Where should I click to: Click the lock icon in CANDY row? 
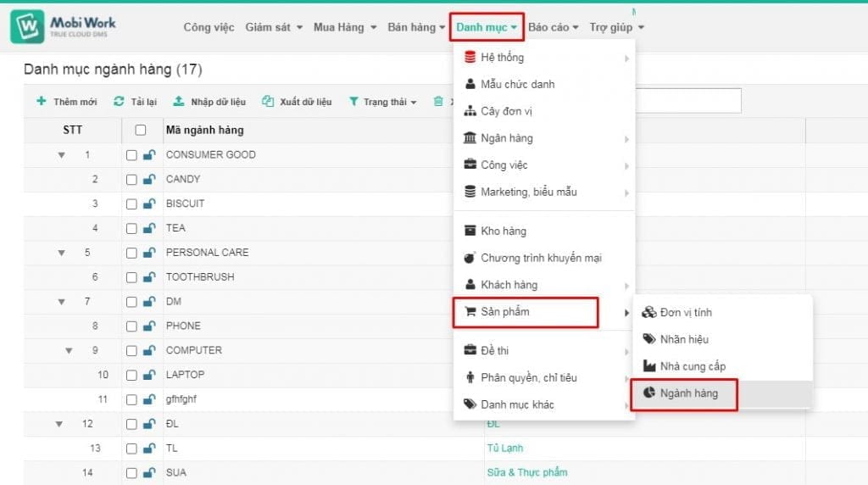click(x=149, y=180)
